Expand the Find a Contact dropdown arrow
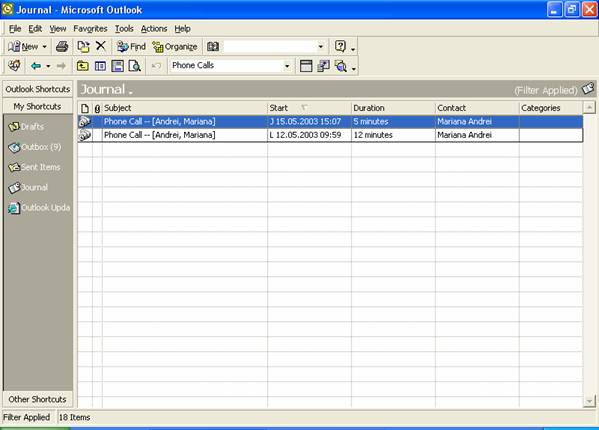Screen dimensions: 599x430 click(321, 47)
